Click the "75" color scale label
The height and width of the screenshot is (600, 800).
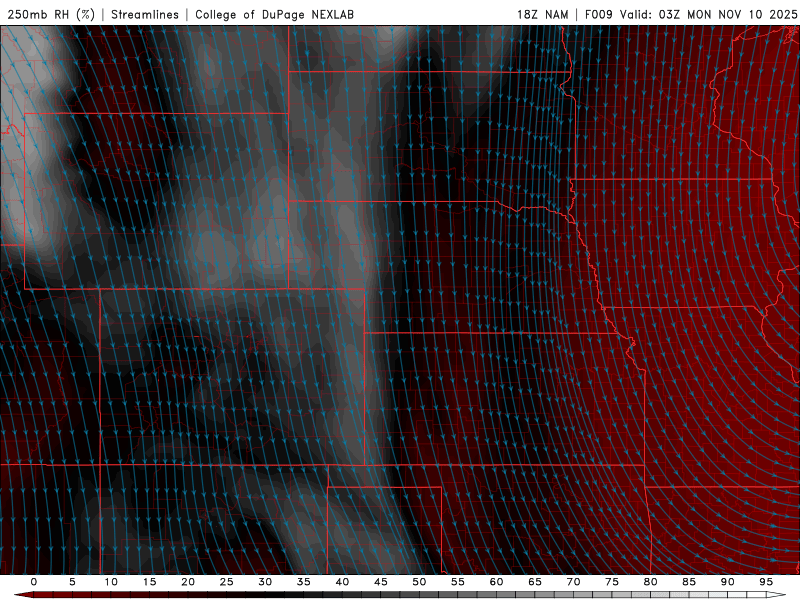(x=612, y=582)
